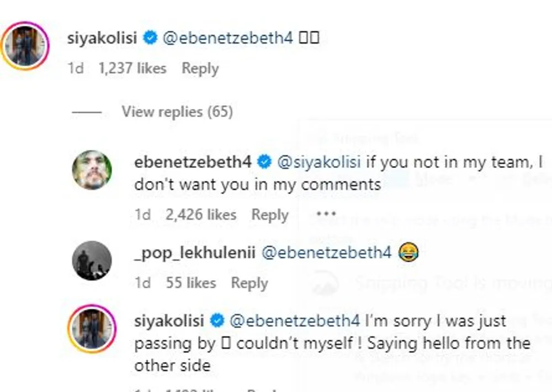Click verified badge beside ebenetzebeth4 username
Viewport: 552px width, 392px height.
pyautogui.click(x=264, y=162)
